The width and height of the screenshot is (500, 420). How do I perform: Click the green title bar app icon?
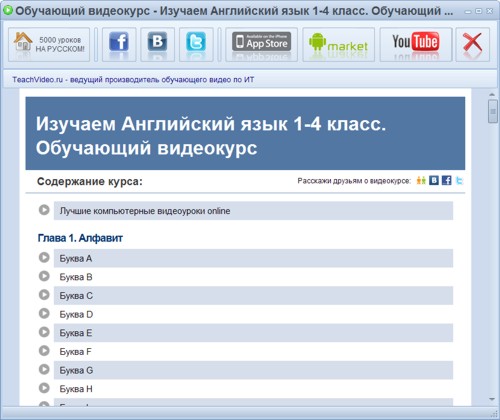click(x=8, y=10)
